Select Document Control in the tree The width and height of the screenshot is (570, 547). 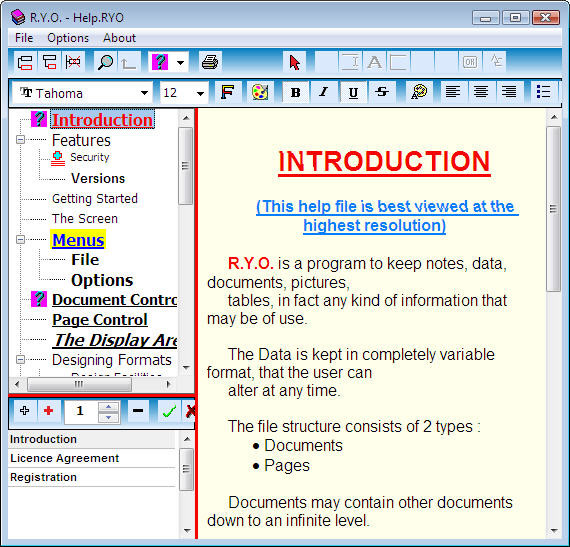115,299
